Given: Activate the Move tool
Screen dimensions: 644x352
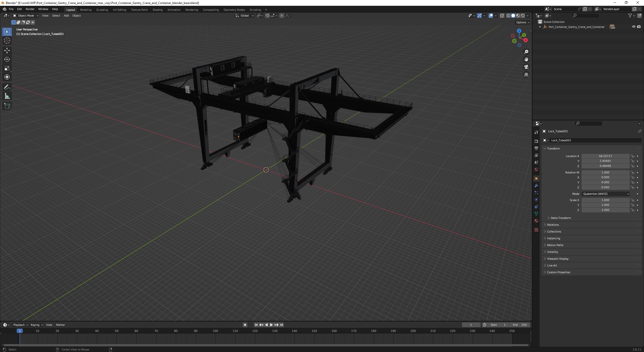Looking at the screenshot, I should tap(7, 51).
